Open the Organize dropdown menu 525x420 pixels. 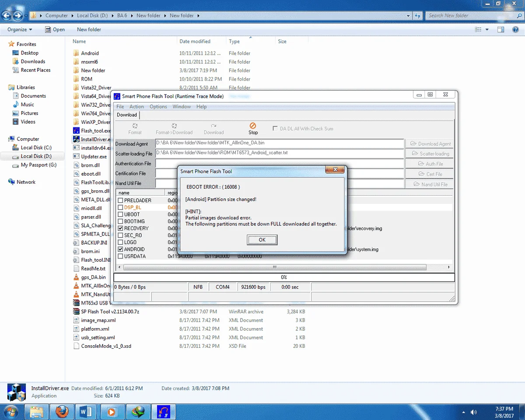click(20, 30)
